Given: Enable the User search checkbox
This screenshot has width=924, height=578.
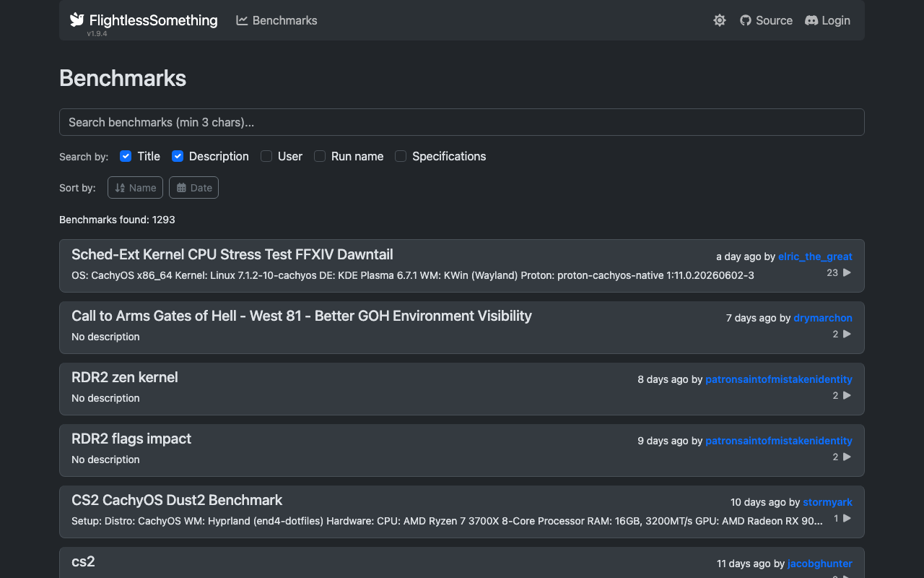Looking at the screenshot, I should coord(266,156).
